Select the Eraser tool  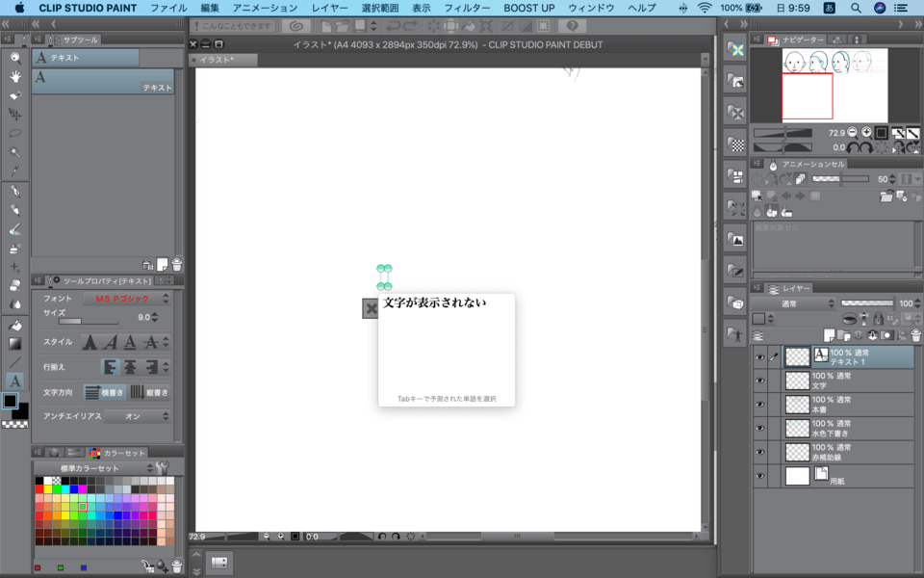coord(15,285)
